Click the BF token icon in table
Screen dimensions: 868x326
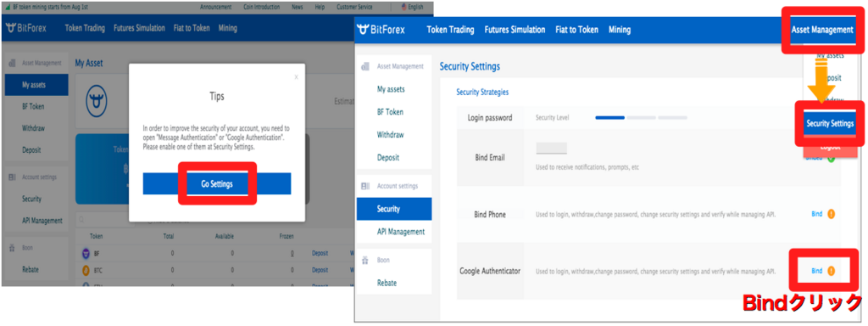tap(86, 253)
